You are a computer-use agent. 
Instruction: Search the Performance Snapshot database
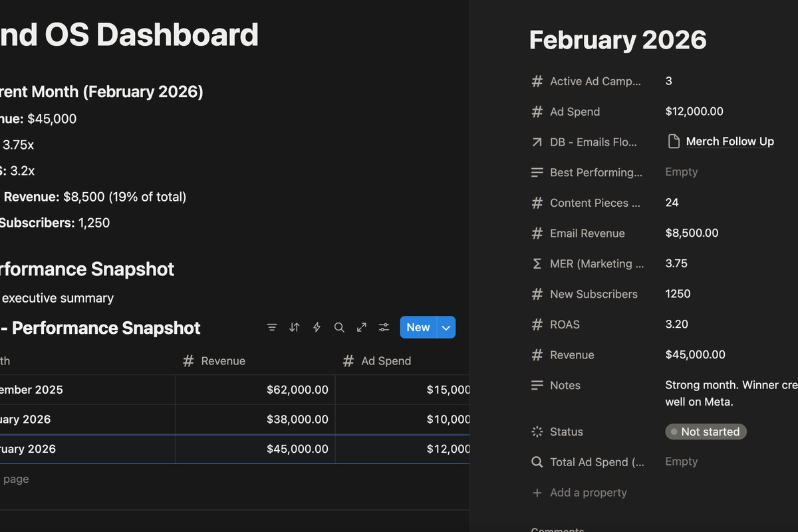pyautogui.click(x=339, y=327)
